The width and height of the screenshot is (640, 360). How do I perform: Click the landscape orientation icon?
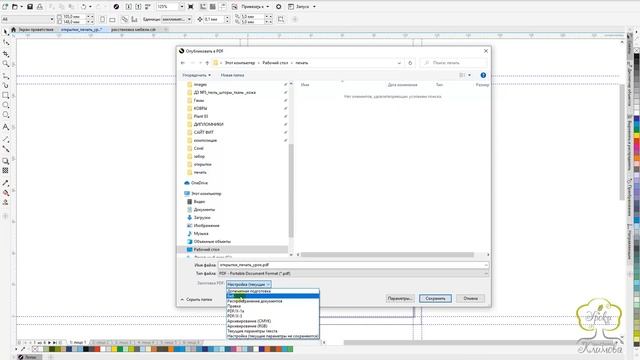tap(112, 19)
